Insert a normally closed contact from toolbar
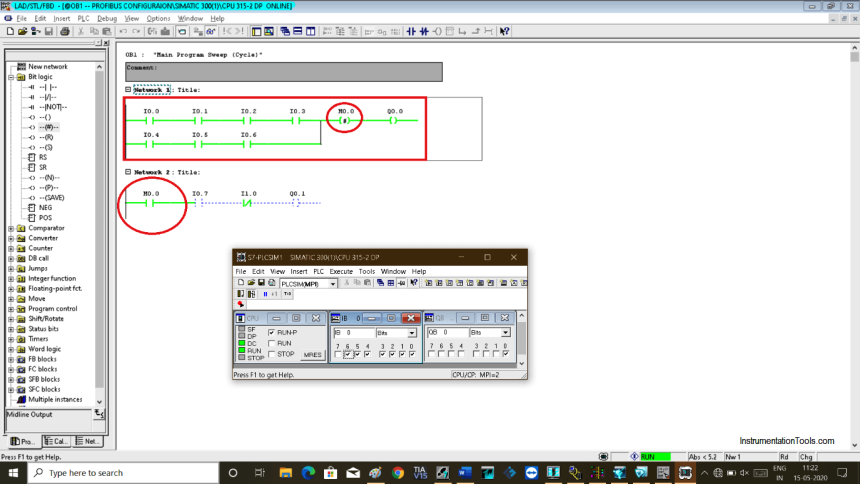The width and height of the screenshot is (860, 484). tap(424, 31)
